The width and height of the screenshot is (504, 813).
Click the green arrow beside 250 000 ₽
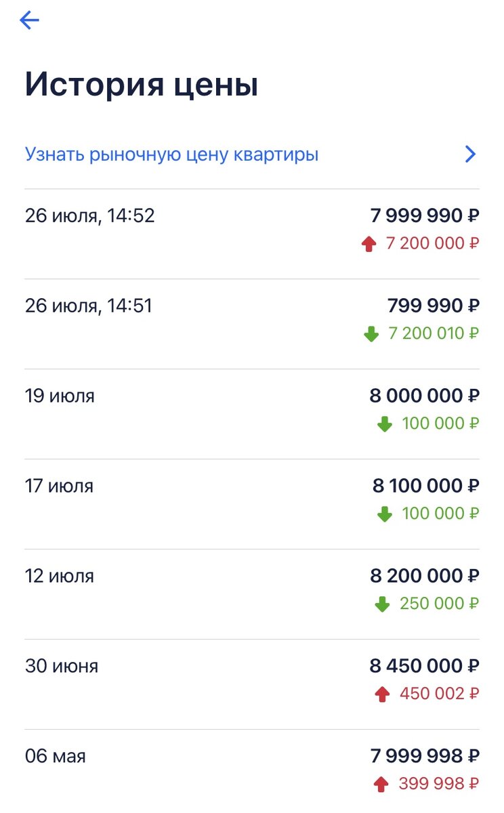(x=382, y=604)
